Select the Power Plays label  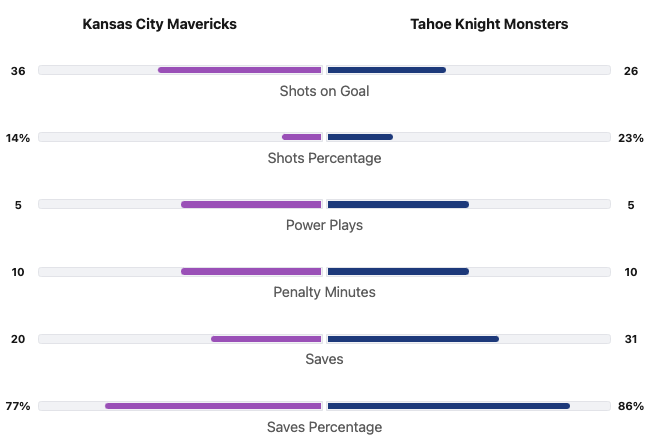tap(324, 225)
